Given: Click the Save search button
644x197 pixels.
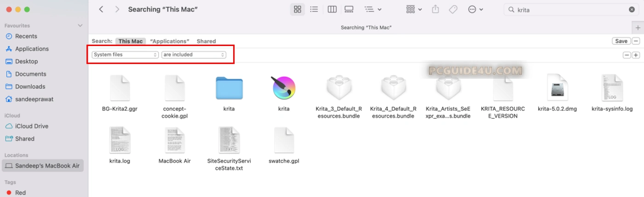Looking at the screenshot, I should pyautogui.click(x=621, y=41).
